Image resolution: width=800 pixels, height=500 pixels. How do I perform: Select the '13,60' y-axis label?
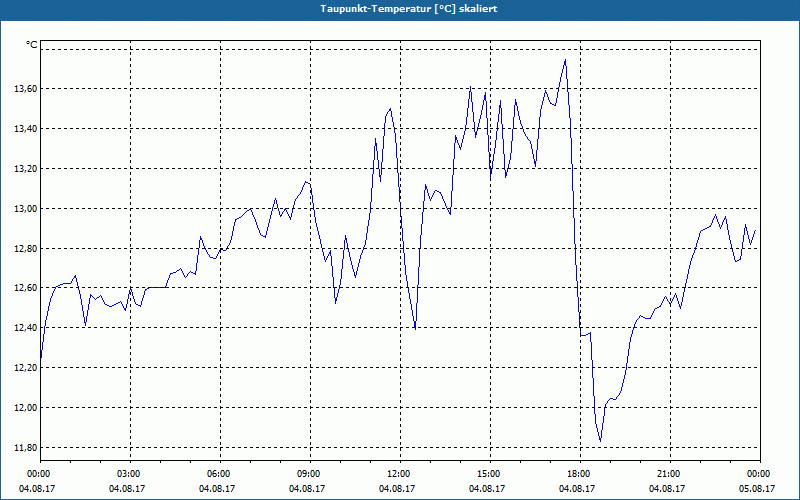[x=26, y=89]
